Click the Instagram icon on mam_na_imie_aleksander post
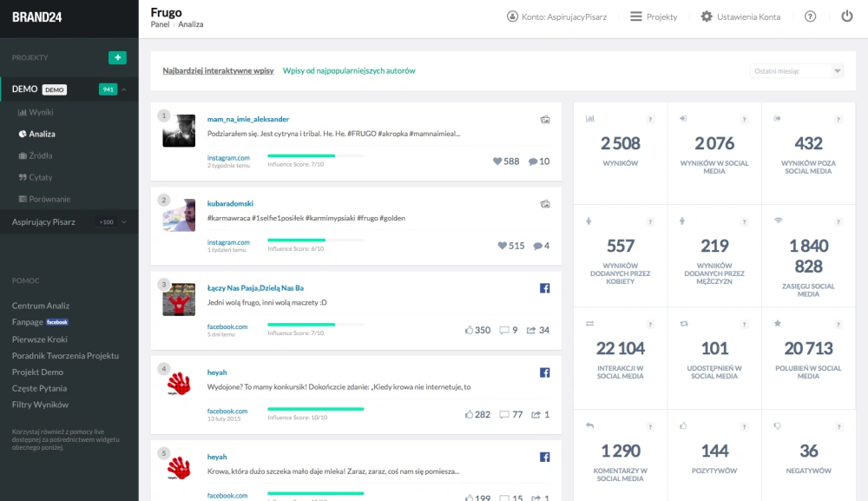Viewport: 868px width, 501px height. coord(544,119)
